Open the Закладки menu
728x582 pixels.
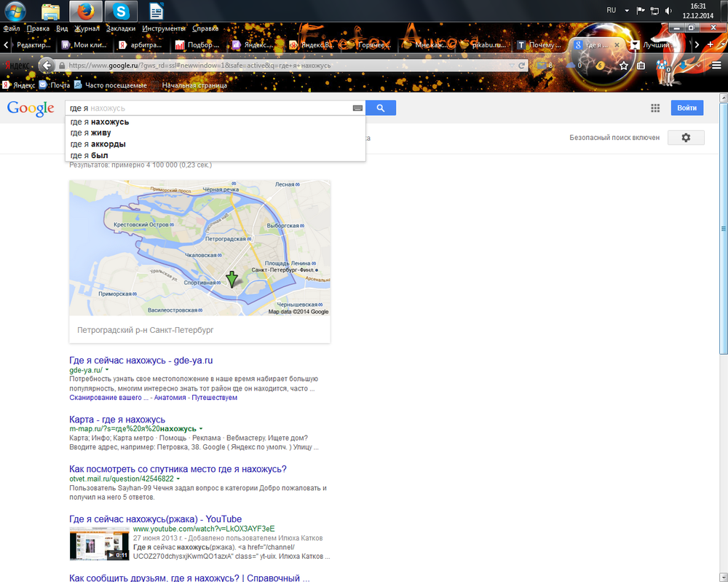tap(121, 28)
